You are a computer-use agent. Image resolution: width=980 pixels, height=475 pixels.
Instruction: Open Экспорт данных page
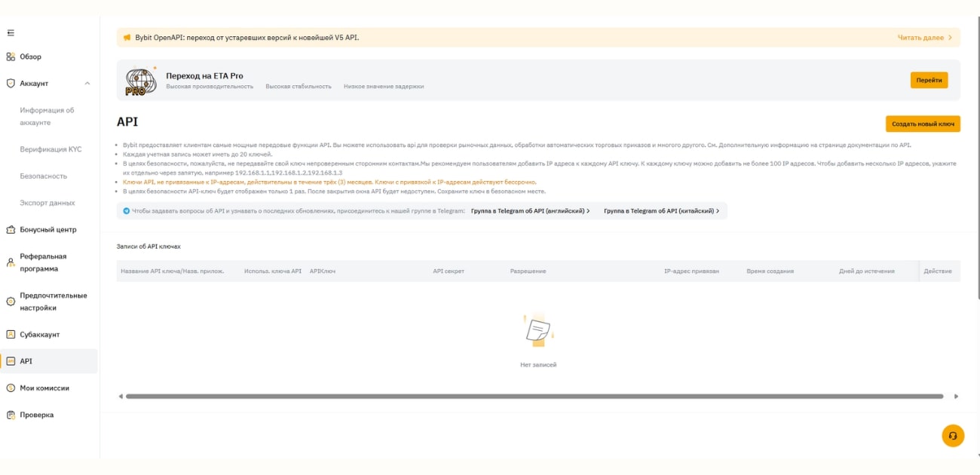(x=47, y=203)
